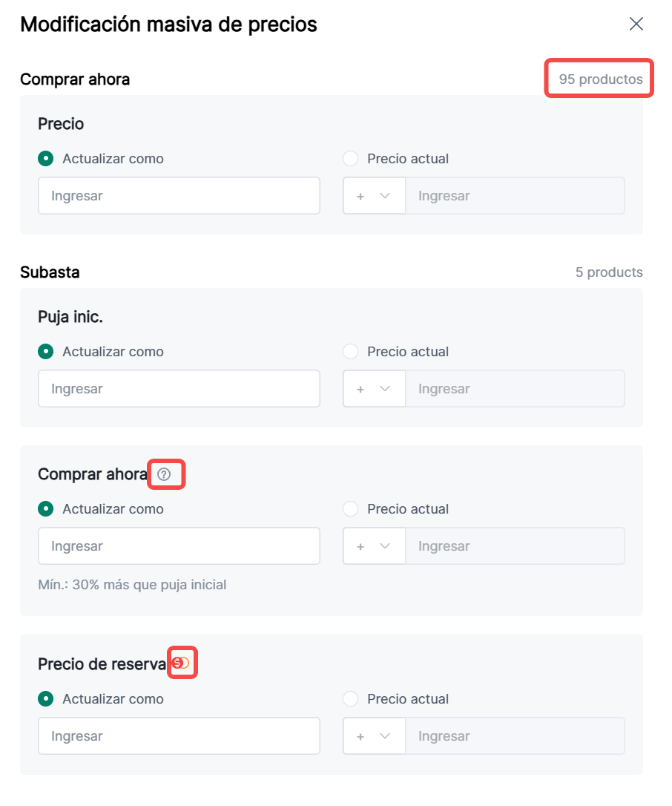The image size is (672, 806).
Task: Click the coin icon beside Precio de reserva
Action: [x=181, y=663]
